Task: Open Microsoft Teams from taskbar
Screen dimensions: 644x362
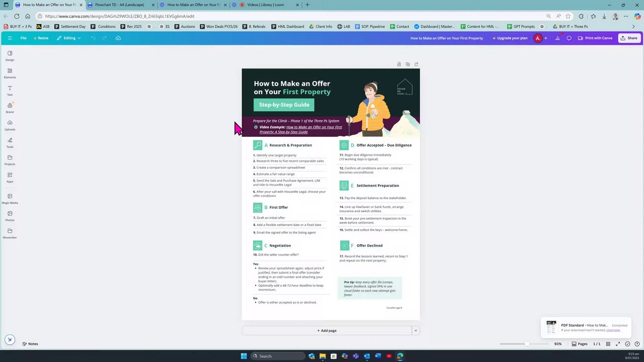Action: coord(356,356)
